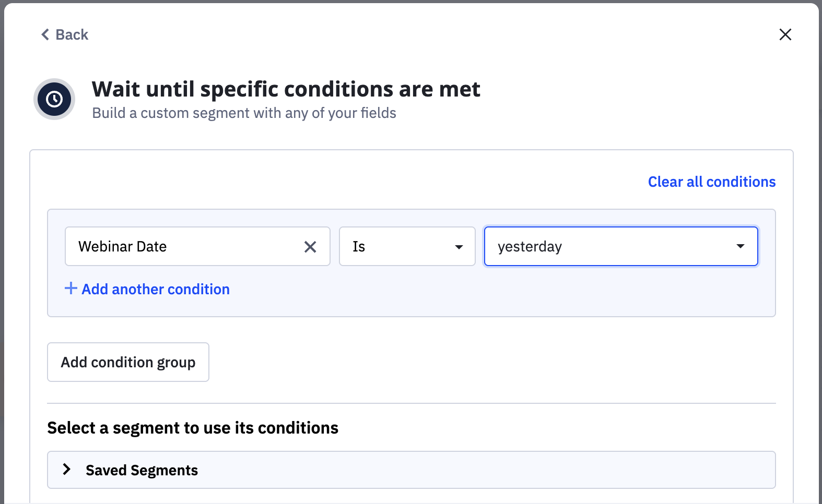
Task: Go back using the Back text
Action: pyautogui.click(x=72, y=34)
